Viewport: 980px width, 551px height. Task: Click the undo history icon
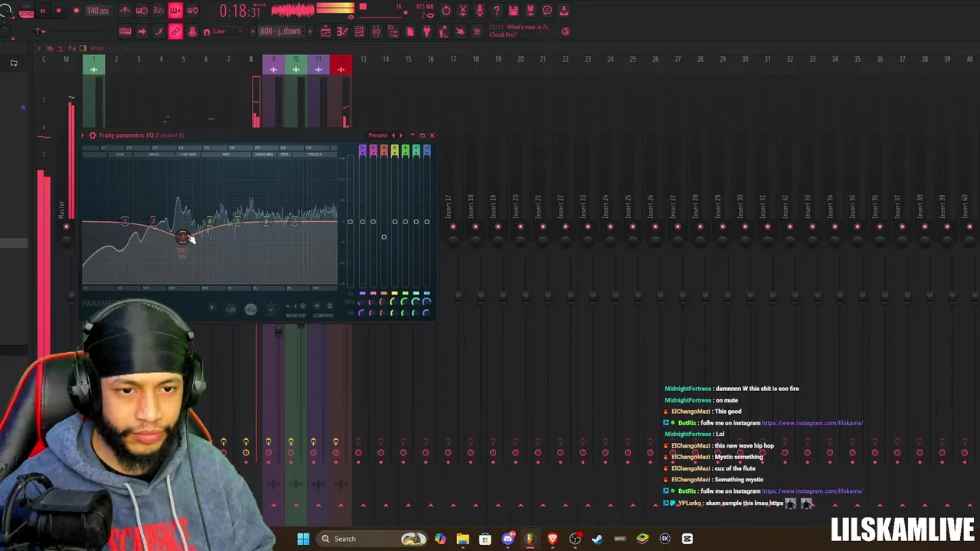tap(446, 11)
